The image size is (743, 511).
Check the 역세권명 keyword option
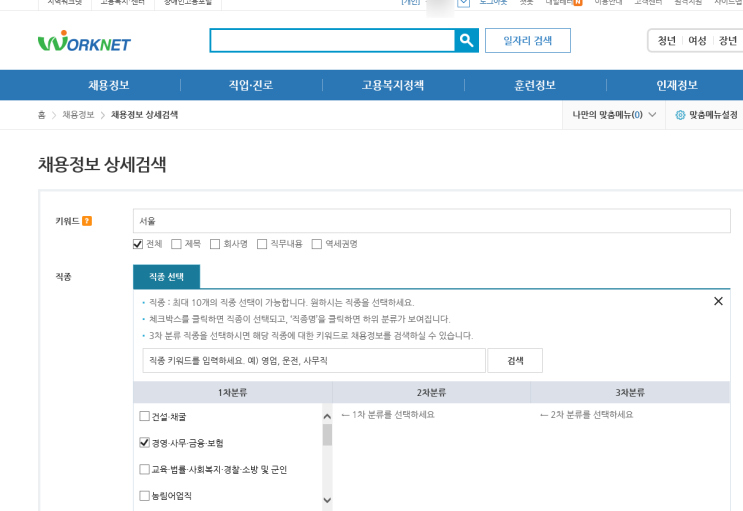(x=317, y=244)
